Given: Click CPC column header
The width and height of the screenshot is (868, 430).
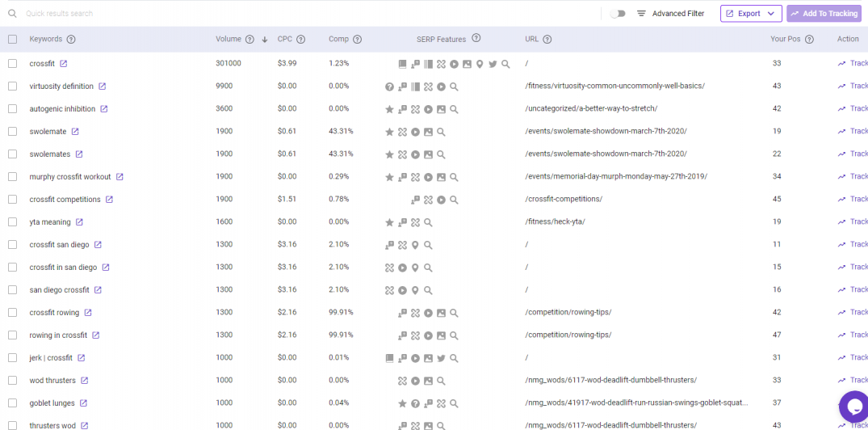Looking at the screenshot, I should point(285,40).
